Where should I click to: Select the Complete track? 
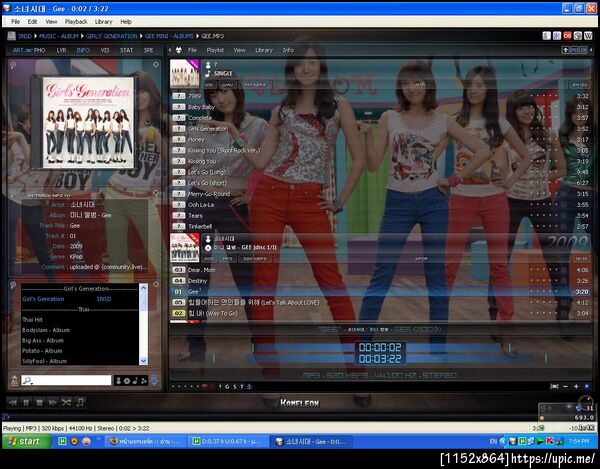[380, 118]
